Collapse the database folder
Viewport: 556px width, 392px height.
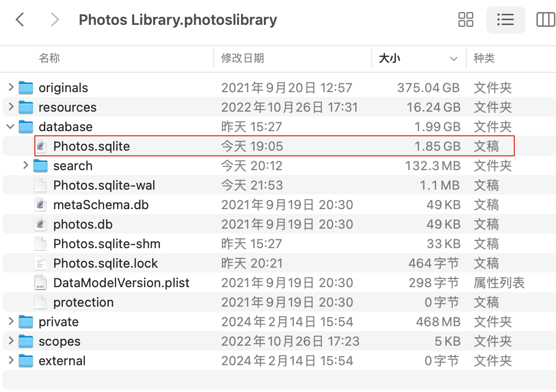tap(11, 127)
